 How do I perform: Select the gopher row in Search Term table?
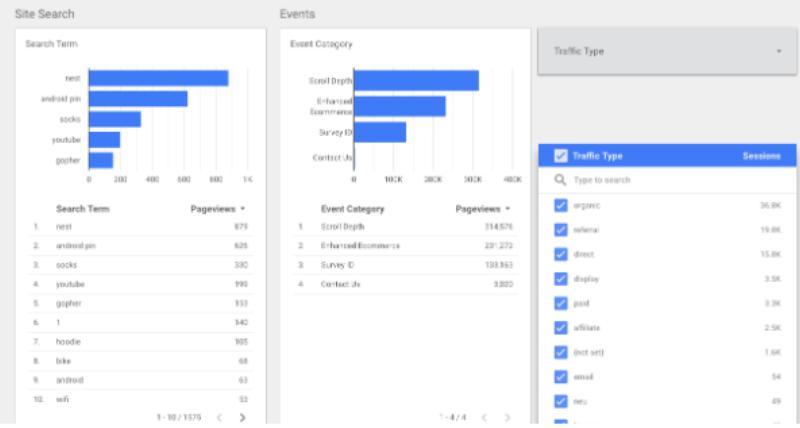(x=140, y=304)
